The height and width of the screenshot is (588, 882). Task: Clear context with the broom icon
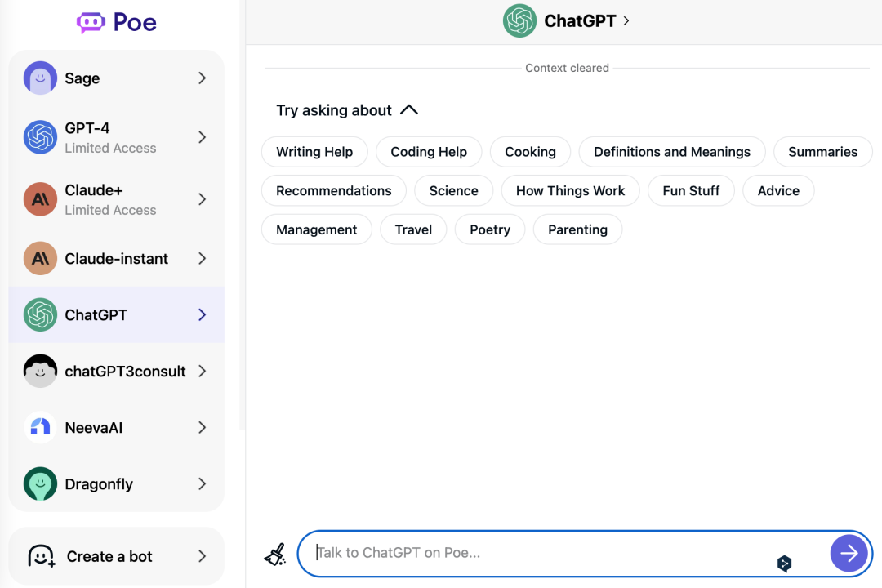click(x=275, y=555)
